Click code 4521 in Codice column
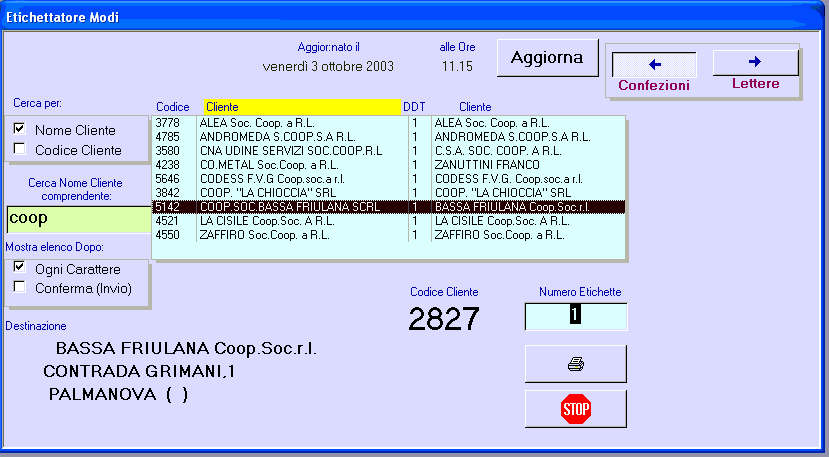 click(168, 221)
